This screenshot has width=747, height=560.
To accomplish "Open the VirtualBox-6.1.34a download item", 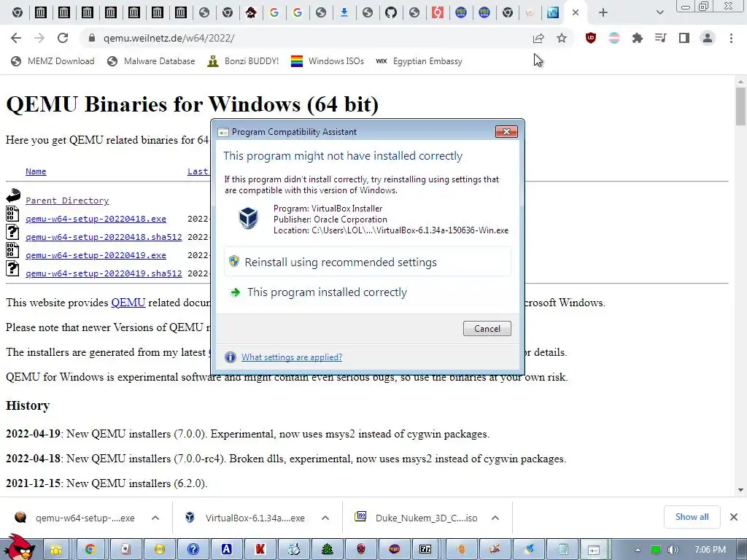I will tap(247, 518).
